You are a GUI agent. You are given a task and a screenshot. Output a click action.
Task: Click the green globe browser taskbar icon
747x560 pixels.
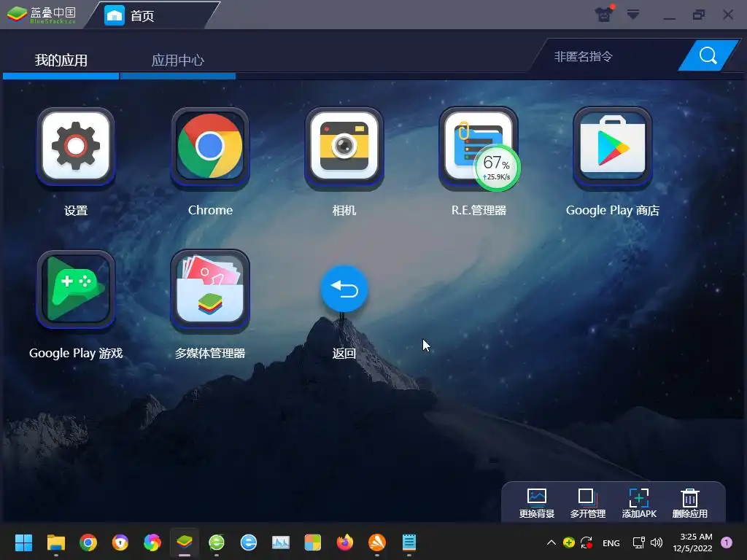[x=217, y=542]
